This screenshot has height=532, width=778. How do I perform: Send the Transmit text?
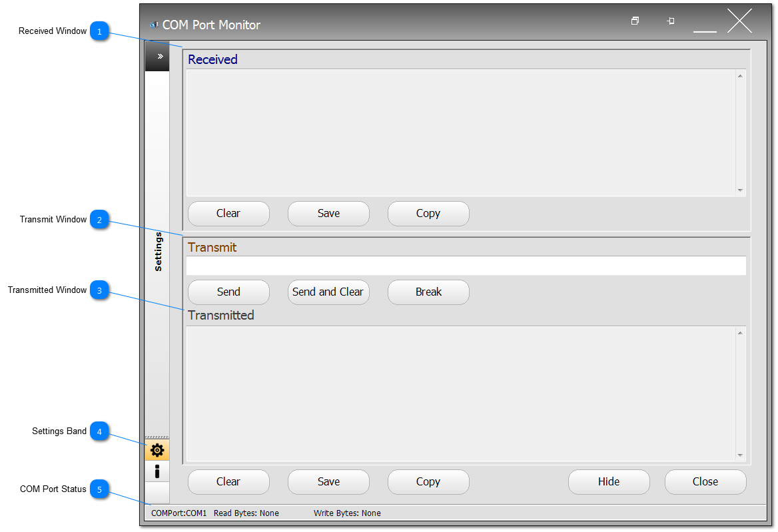point(228,292)
